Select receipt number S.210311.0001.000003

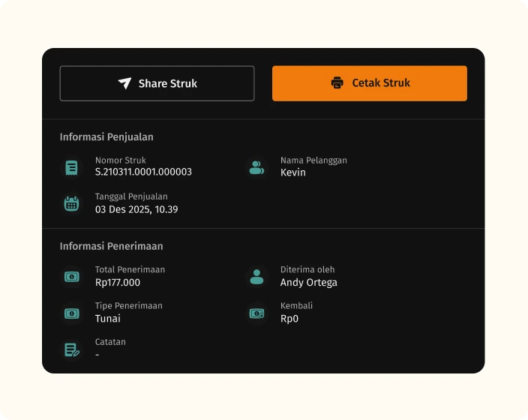(x=143, y=172)
